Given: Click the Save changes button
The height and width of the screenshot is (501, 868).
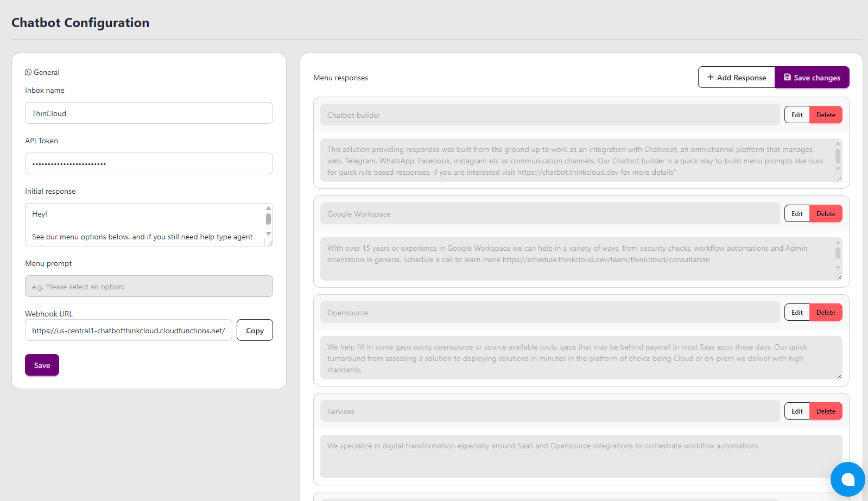Looking at the screenshot, I should pyautogui.click(x=812, y=77).
